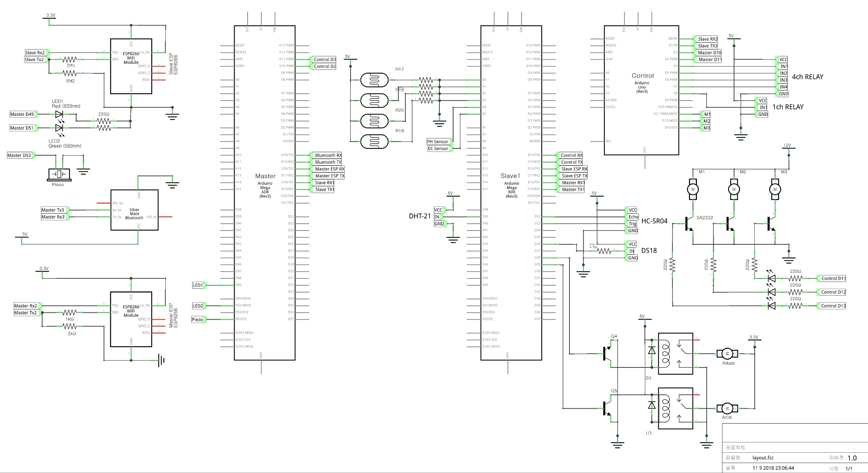The width and height of the screenshot is (868, 473).
Task: Click the Piezo net label at D53/SS
Action: pos(199,319)
